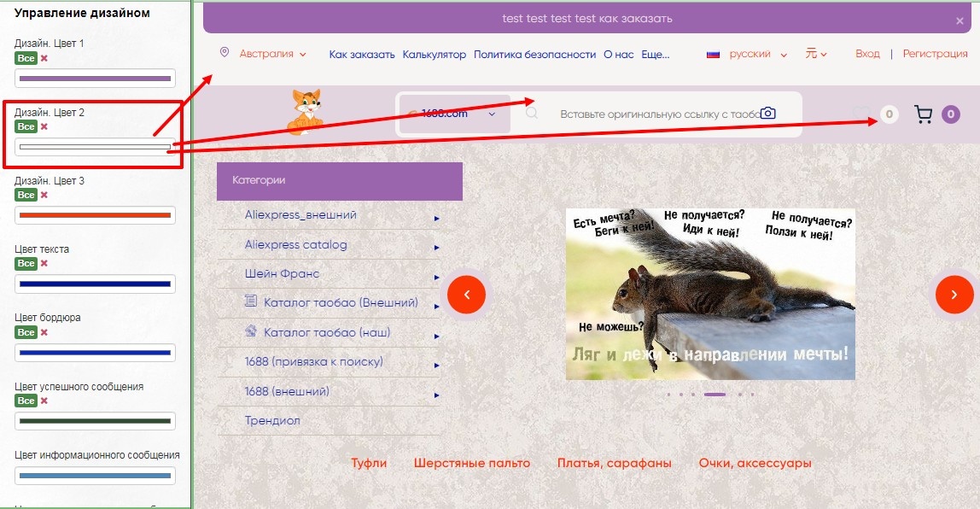
Task: Remove Дизайн. Цвет 1 with red cross
Action: (x=44, y=58)
